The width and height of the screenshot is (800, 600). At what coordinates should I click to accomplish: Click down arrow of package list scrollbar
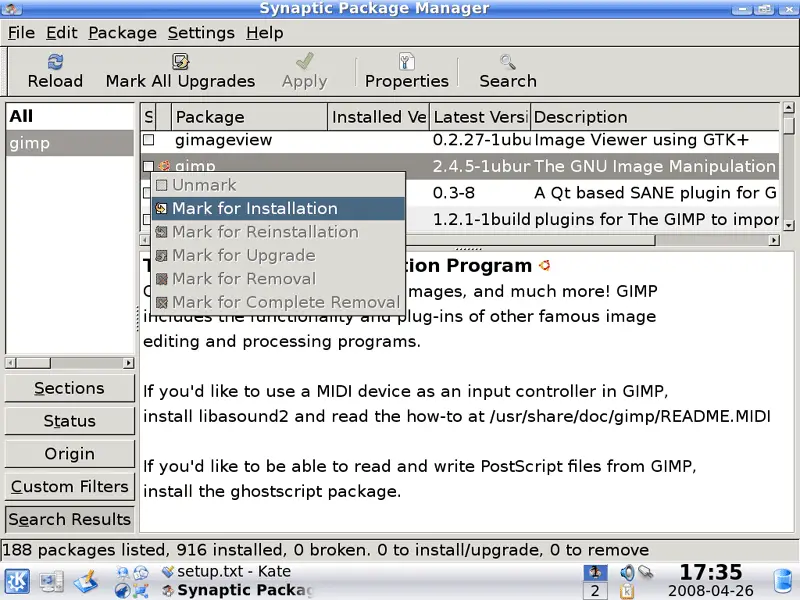pyautogui.click(x=789, y=224)
